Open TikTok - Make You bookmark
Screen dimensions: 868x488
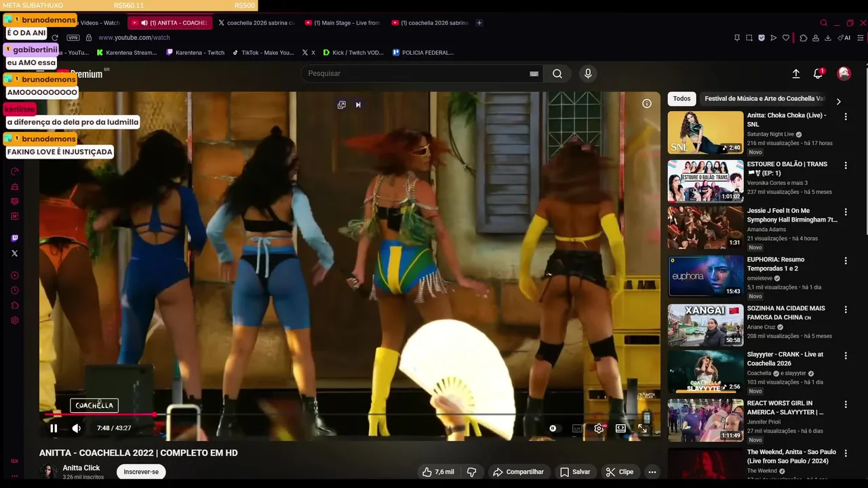coord(263,52)
